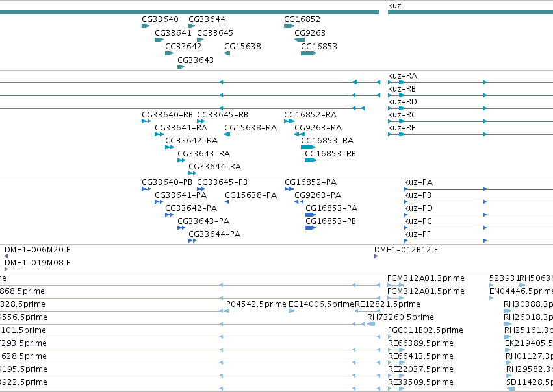Click the RE33509.5prime EST label
Viewport: 553px width, 392px height.
[x=420, y=382]
